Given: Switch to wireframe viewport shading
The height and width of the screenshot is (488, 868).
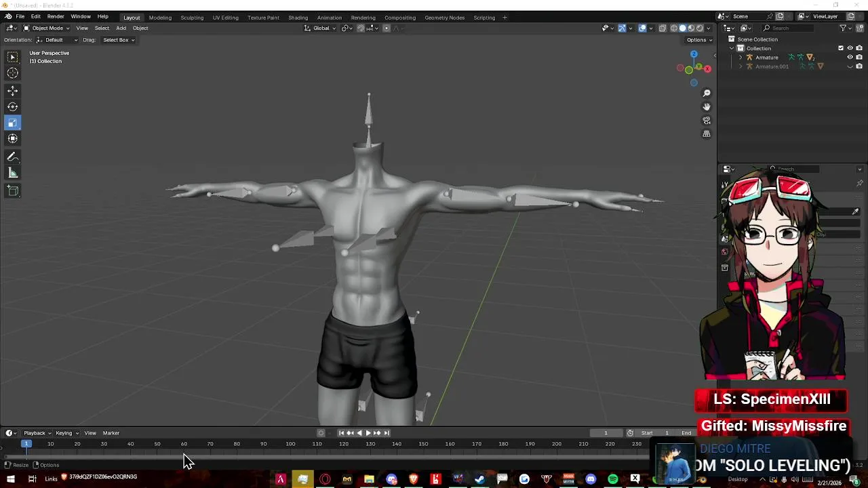Looking at the screenshot, I should point(673,28).
